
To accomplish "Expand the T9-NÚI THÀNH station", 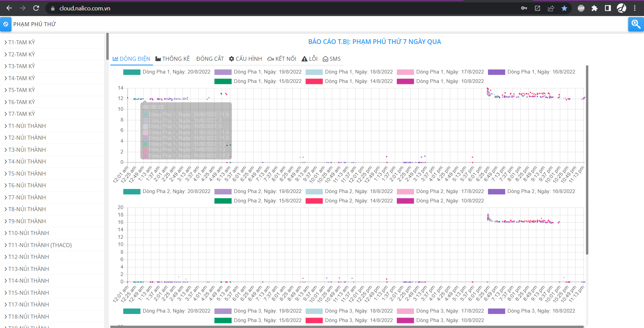I will coord(6,221).
